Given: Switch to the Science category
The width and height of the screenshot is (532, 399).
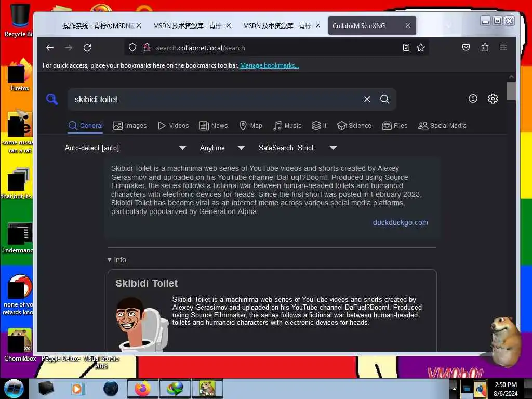Looking at the screenshot, I should [x=354, y=126].
